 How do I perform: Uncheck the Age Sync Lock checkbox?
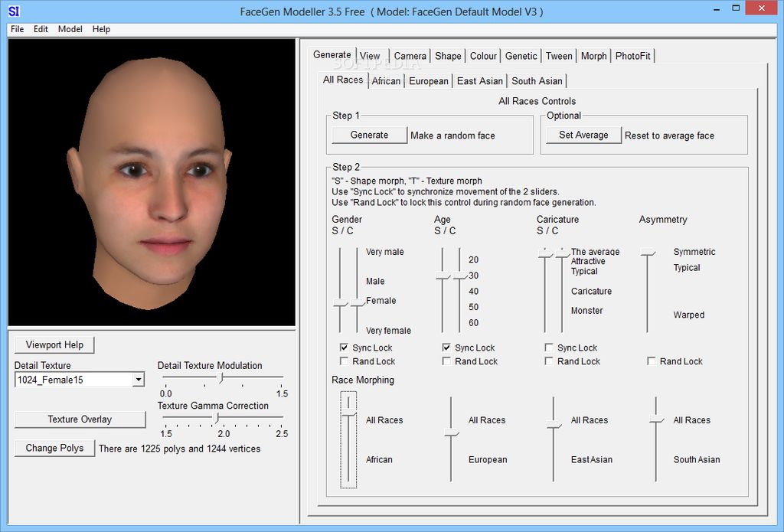pyautogui.click(x=446, y=348)
